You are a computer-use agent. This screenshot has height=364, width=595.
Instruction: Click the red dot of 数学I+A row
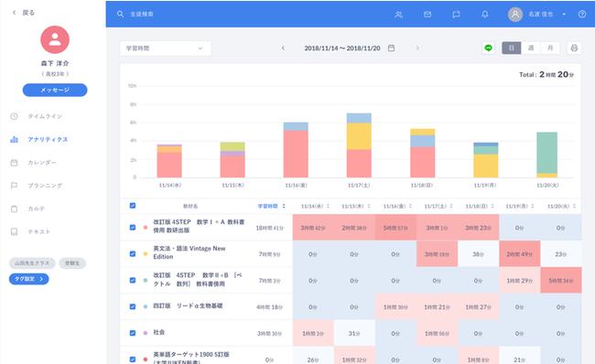(146, 228)
